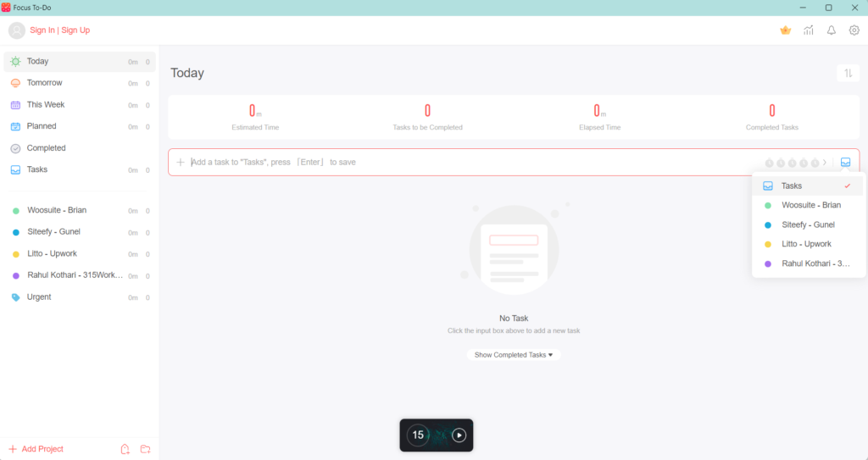Start the pomodoro timer play button
Screen dimensions: 868x460
coord(459,435)
